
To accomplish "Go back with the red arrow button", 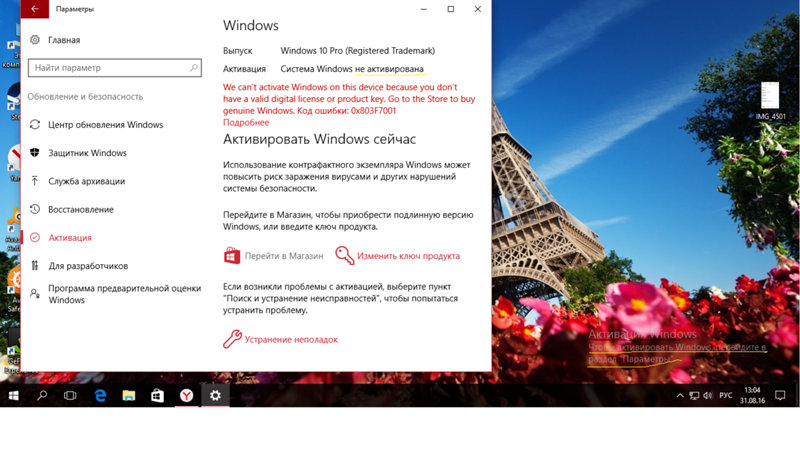I will (x=35, y=9).
